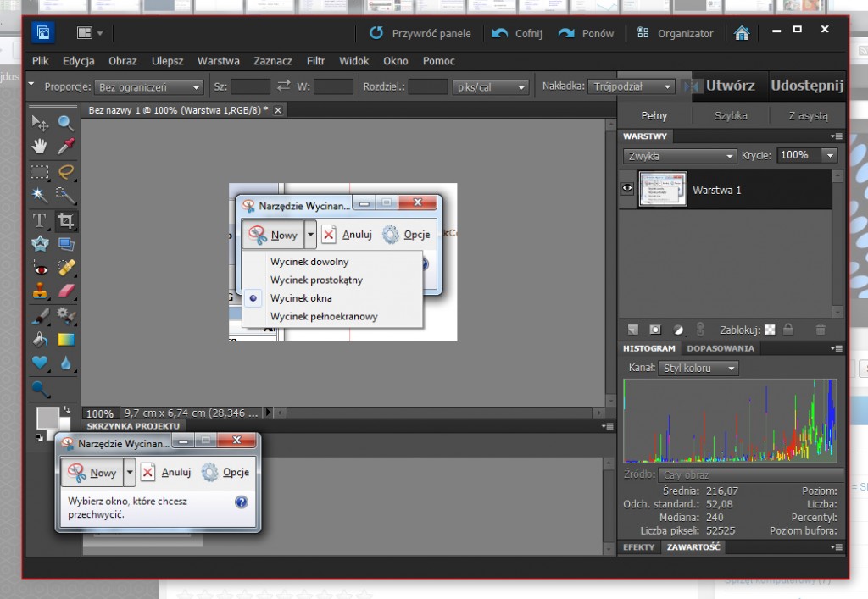Toggle the layer link chain icon
The width and height of the screenshot is (868, 599).
699,330
